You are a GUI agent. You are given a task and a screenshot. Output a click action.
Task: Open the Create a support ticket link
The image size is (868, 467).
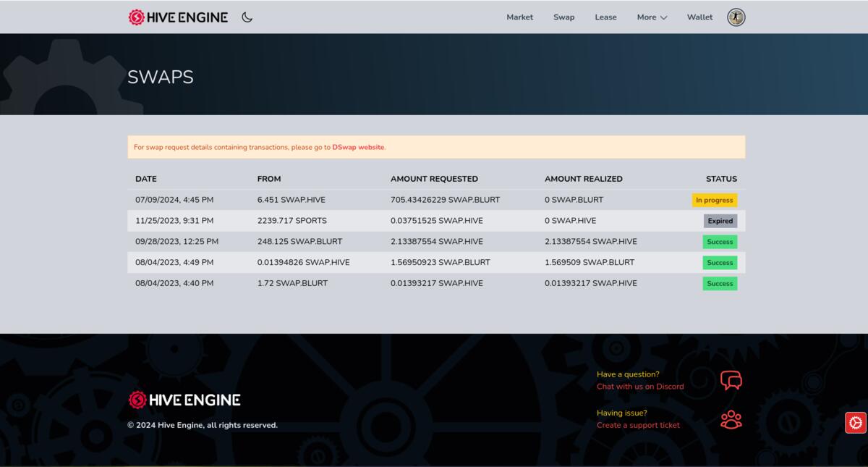tap(638, 425)
